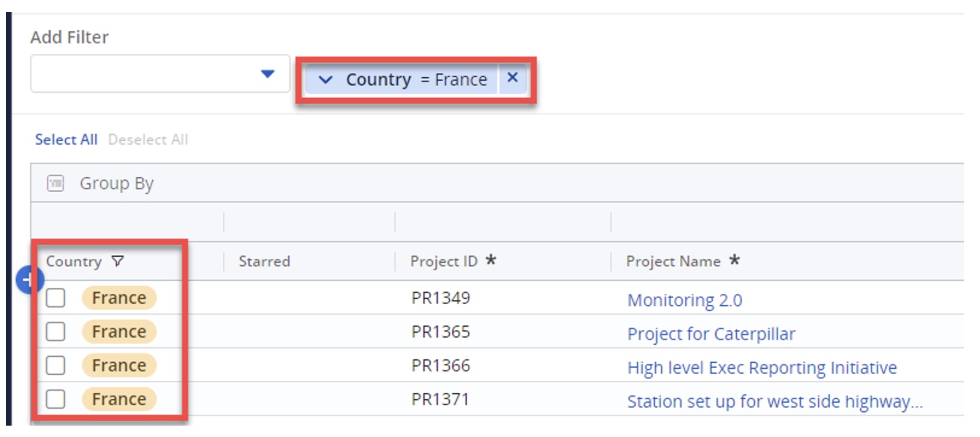Select the PR1349 project ID cell
This screenshot has height=437, width=980.
tap(440, 298)
